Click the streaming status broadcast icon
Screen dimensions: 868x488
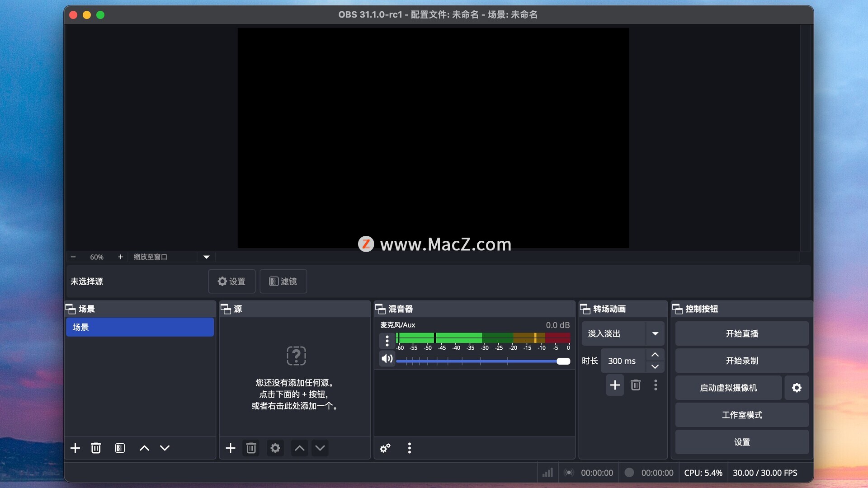coord(569,473)
